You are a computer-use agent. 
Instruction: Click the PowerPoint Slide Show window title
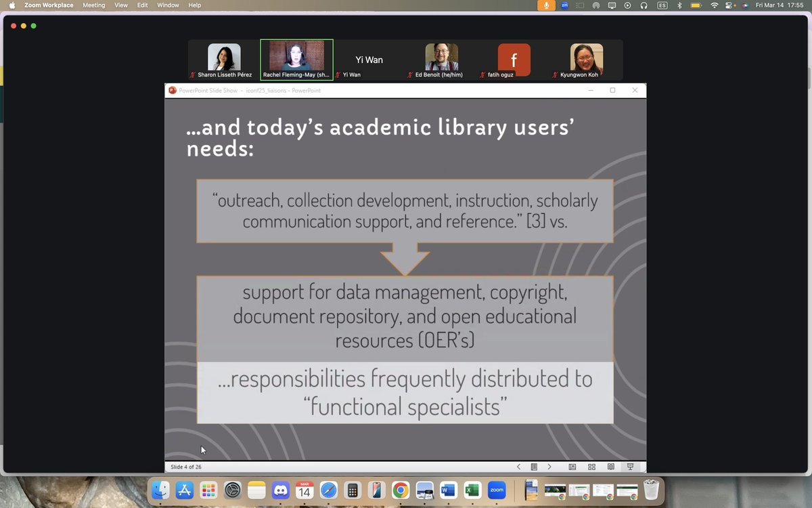250,90
